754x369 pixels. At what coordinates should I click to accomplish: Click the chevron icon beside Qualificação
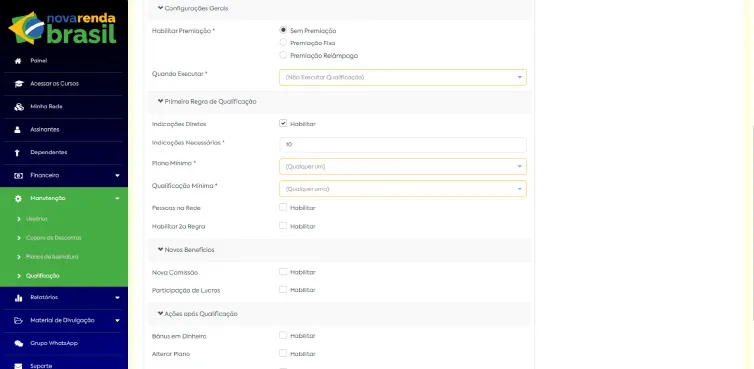tap(19, 276)
